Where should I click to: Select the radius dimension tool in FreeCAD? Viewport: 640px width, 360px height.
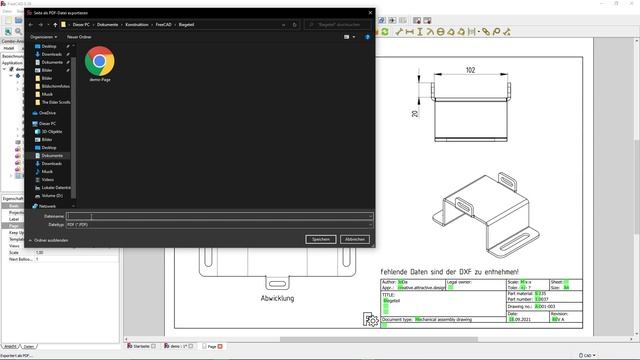coord(430,32)
